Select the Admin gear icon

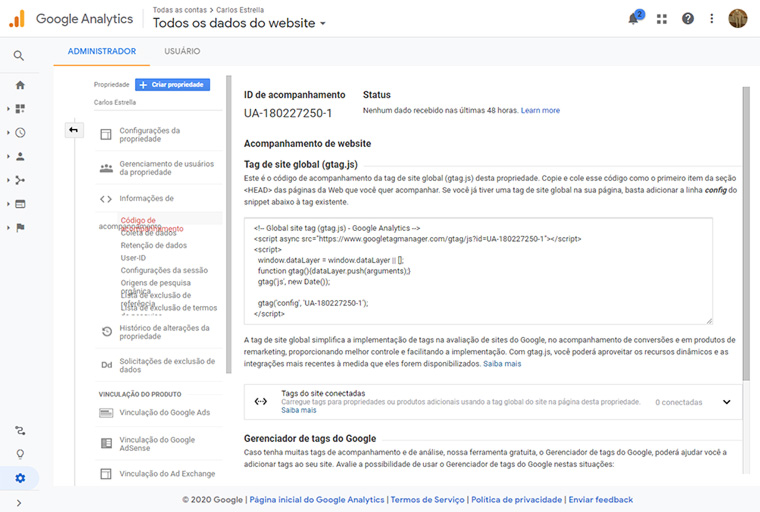pyautogui.click(x=20, y=478)
